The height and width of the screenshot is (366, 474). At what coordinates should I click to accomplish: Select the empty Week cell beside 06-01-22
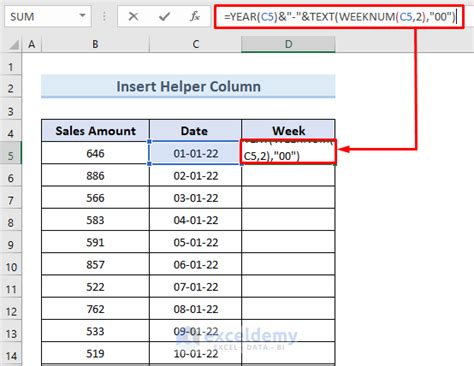[x=288, y=264]
